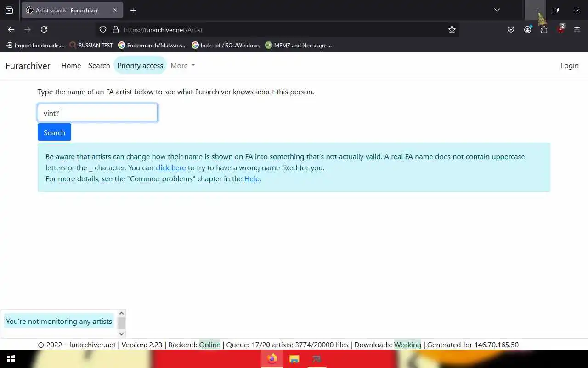The height and width of the screenshot is (368, 588).
Task: Open a new tab with plus button
Action: 133,10
